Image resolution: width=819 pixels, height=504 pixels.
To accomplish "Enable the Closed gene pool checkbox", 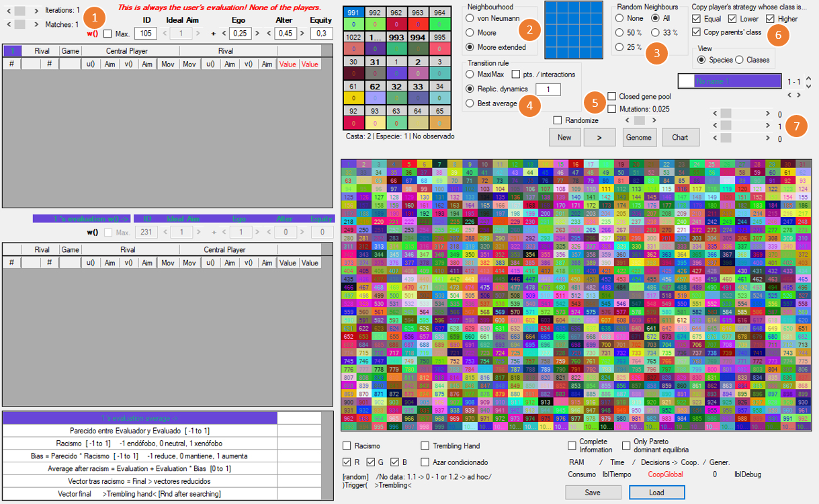I will pos(612,97).
